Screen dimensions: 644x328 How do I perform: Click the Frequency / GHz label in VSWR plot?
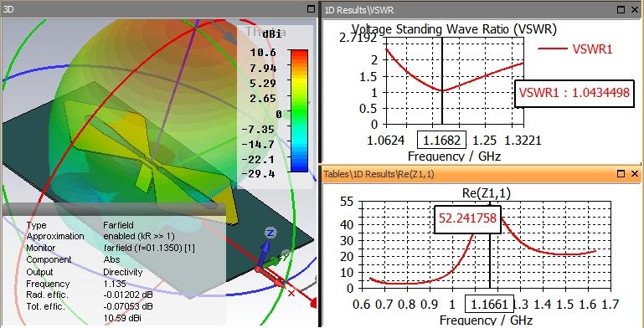tap(454, 156)
